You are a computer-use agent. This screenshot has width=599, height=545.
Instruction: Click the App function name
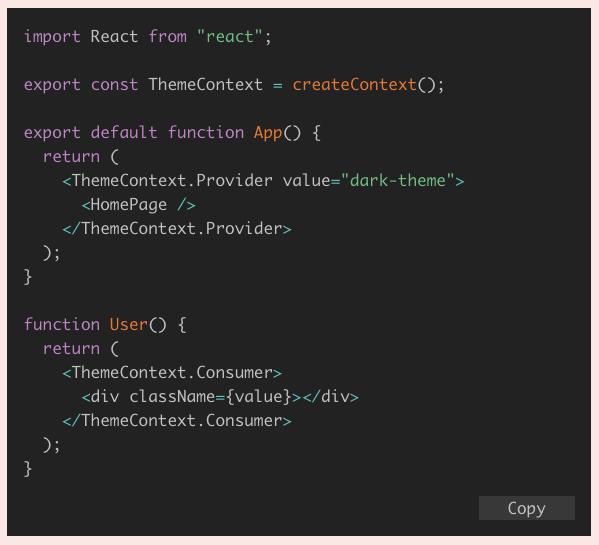click(268, 133)
